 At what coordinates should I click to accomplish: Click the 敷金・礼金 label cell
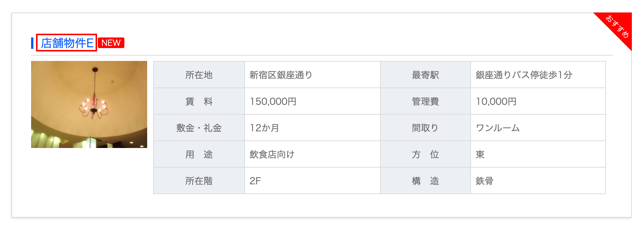199,128
